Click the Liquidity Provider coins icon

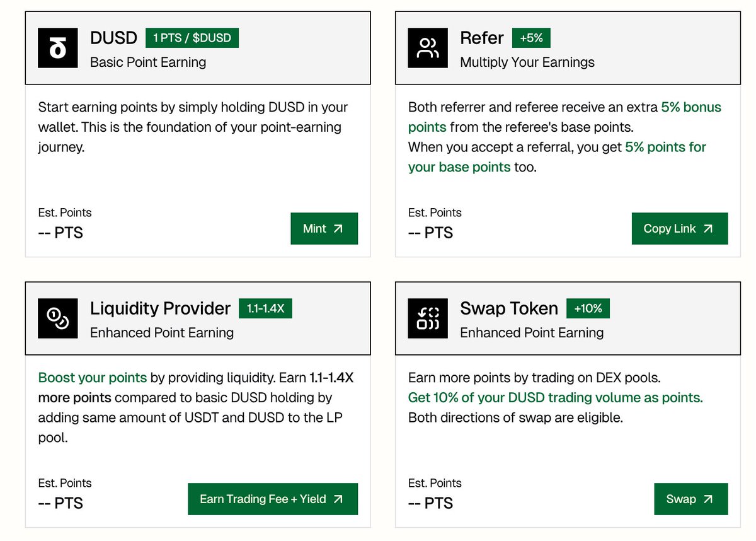pos(57,318)
